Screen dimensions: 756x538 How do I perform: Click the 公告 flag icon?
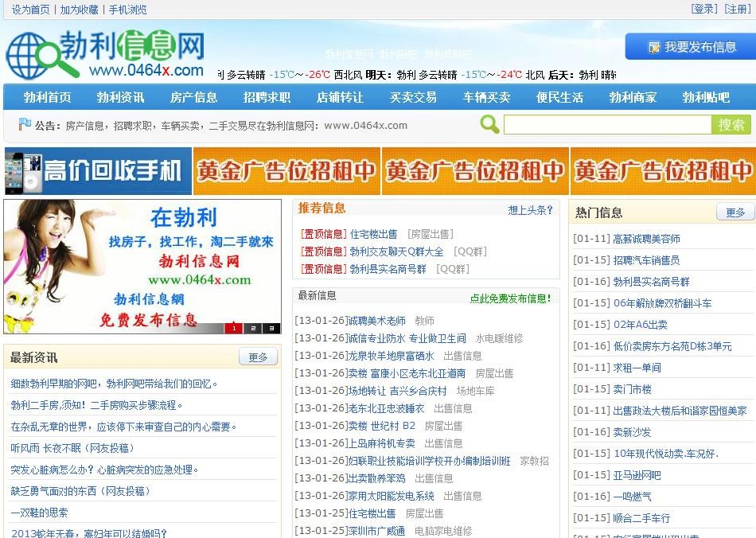point(25,124)
